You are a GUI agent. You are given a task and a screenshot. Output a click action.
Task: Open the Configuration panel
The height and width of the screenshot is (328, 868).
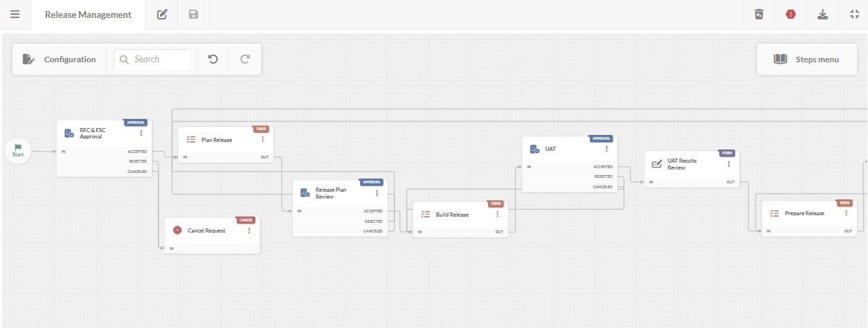(x=59, y=60)
